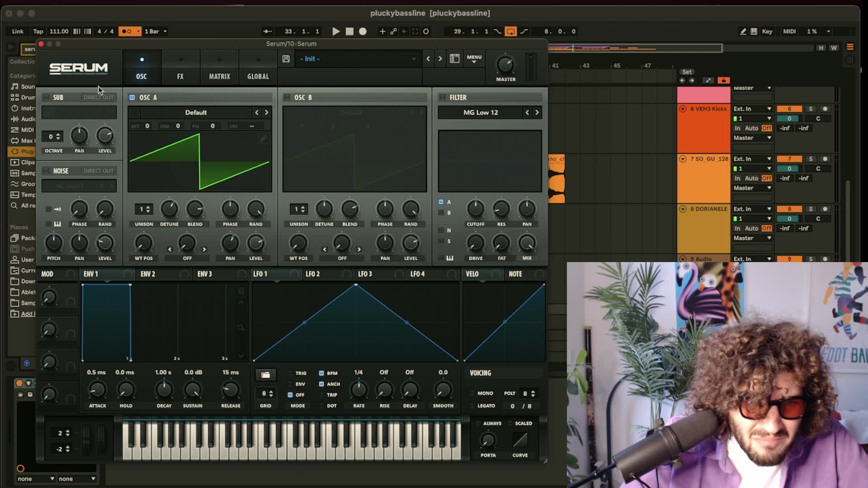Route noise N to the filter
This screenshot has height=488, width=868.
pyautogui.click(x=441, y=230)
